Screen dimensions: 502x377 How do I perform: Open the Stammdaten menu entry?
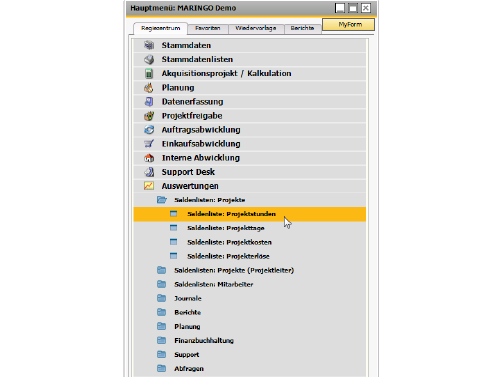(250, 45)
